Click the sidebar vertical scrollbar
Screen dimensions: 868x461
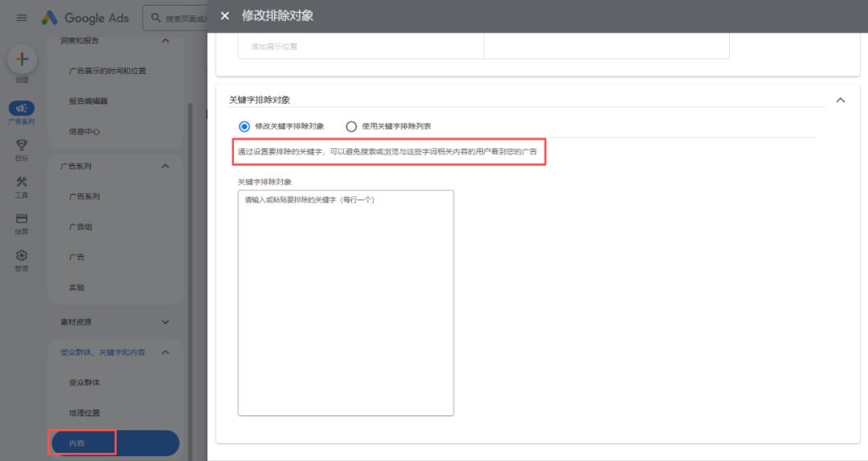[x=190, y=282]
